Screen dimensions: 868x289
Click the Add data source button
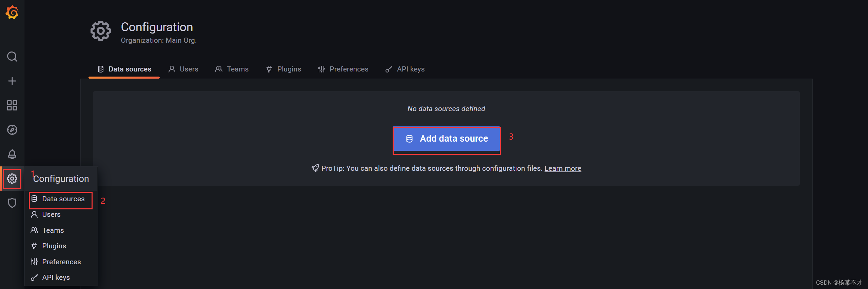point(447,139)
